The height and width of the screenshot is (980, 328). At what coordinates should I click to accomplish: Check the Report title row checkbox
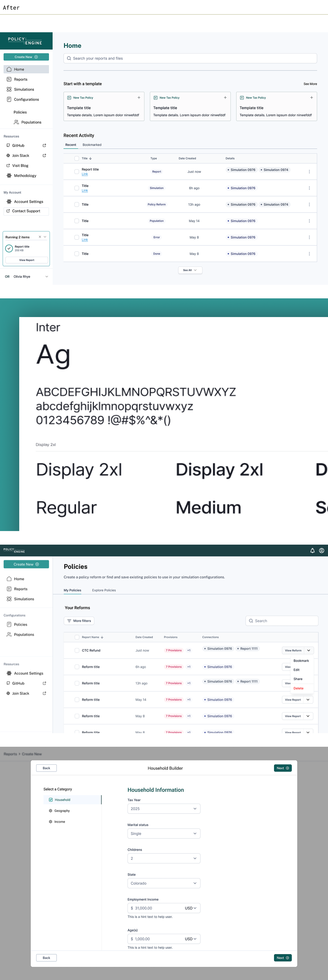(77, 172)
